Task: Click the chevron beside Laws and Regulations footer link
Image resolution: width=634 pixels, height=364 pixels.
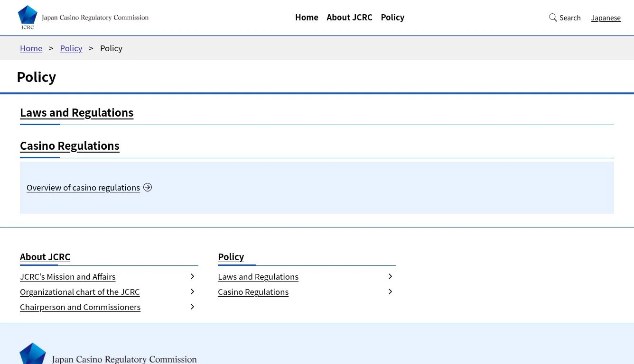Action: (390, 276)
